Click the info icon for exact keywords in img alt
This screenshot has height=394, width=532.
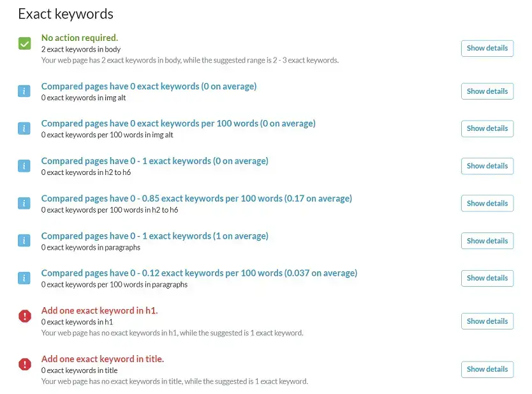tap(24, 91)
